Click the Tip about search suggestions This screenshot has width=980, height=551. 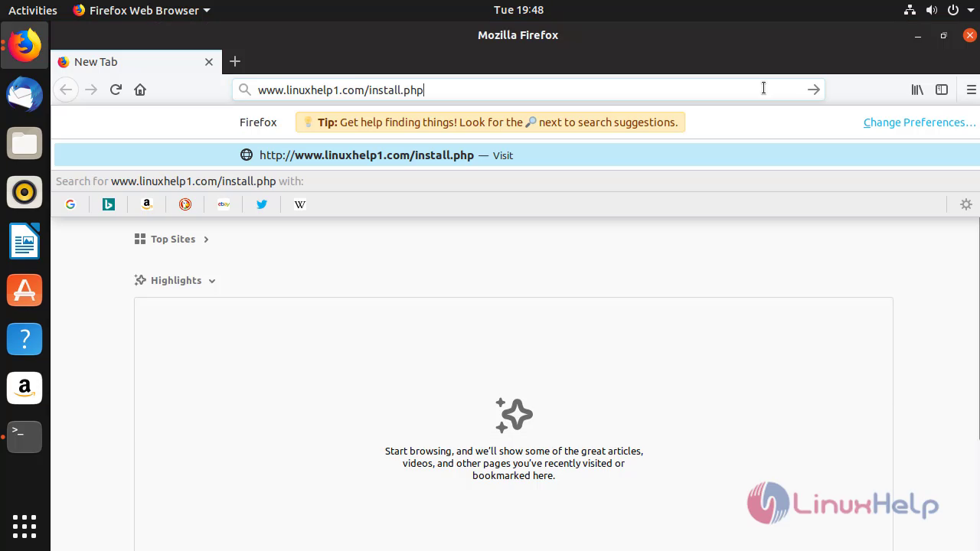(490, 122)
